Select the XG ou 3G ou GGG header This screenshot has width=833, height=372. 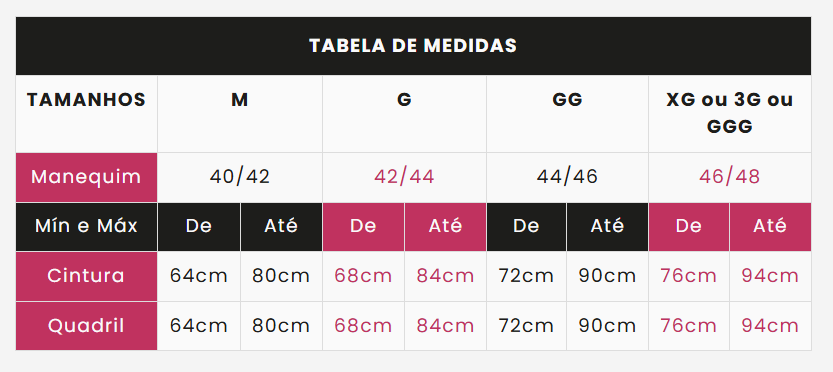[730, 114]
